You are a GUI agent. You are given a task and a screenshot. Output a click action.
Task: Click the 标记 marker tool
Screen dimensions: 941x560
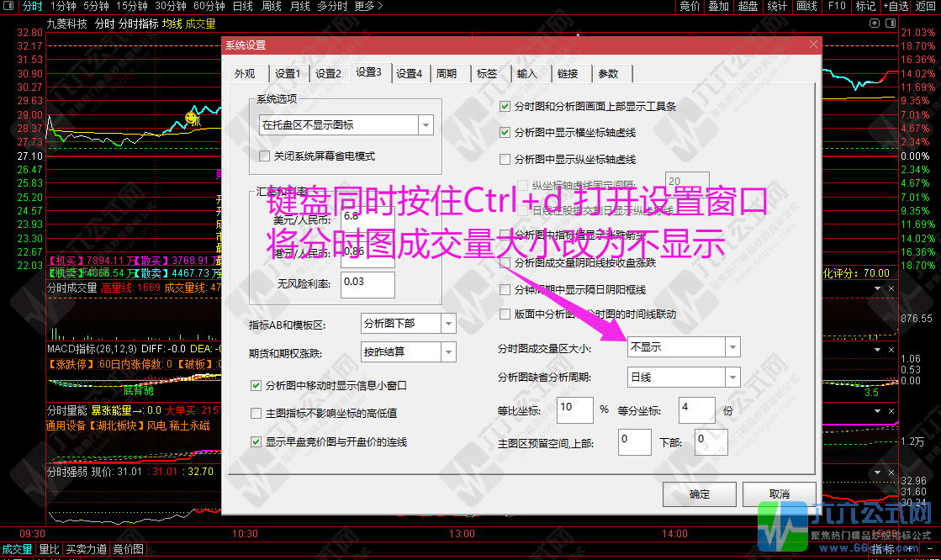tap(864, 7)
